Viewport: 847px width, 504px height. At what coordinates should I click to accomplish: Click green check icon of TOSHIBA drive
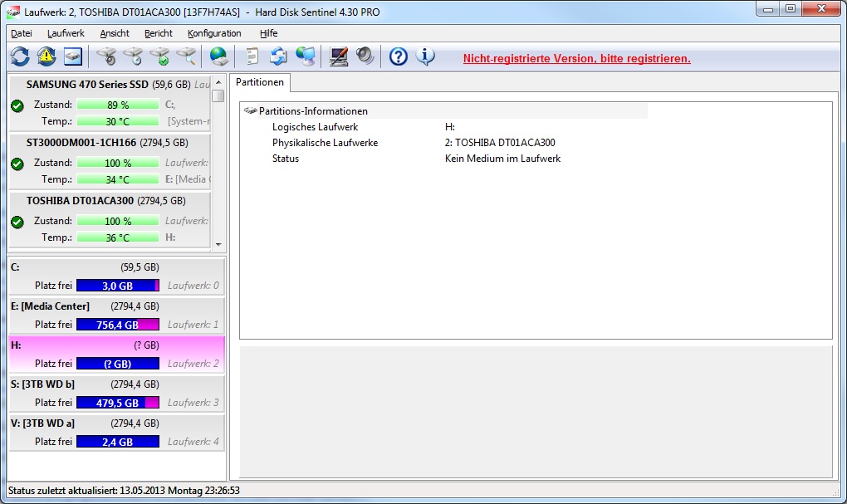[x=17, y=222]
